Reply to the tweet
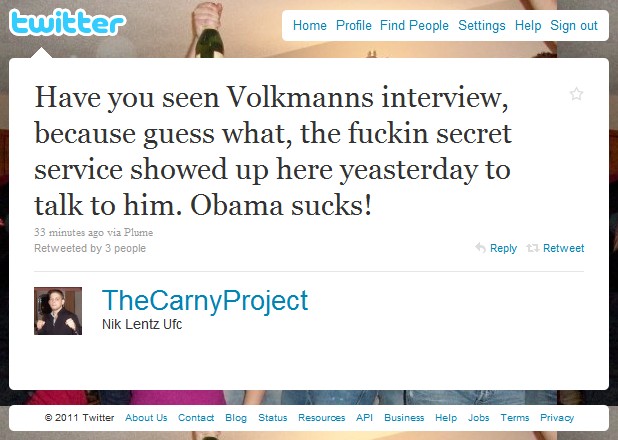 pyautogui.click(x=503, y=248)
